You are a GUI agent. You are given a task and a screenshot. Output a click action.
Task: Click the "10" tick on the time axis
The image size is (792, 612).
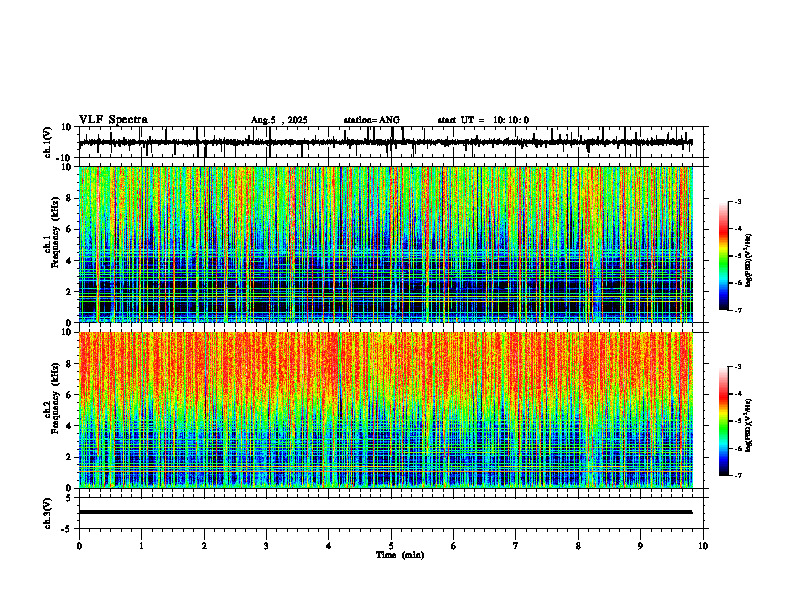(703, 546)
